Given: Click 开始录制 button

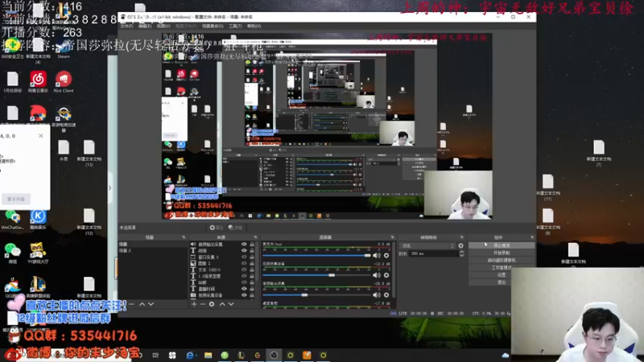Looking at the screenshot, I should tap(502, 253).
